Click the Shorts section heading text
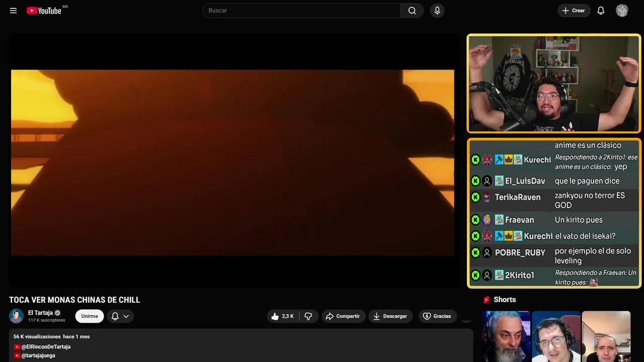Image resolution: width=644 pixels, height=362 pixels. coord(505,300)
